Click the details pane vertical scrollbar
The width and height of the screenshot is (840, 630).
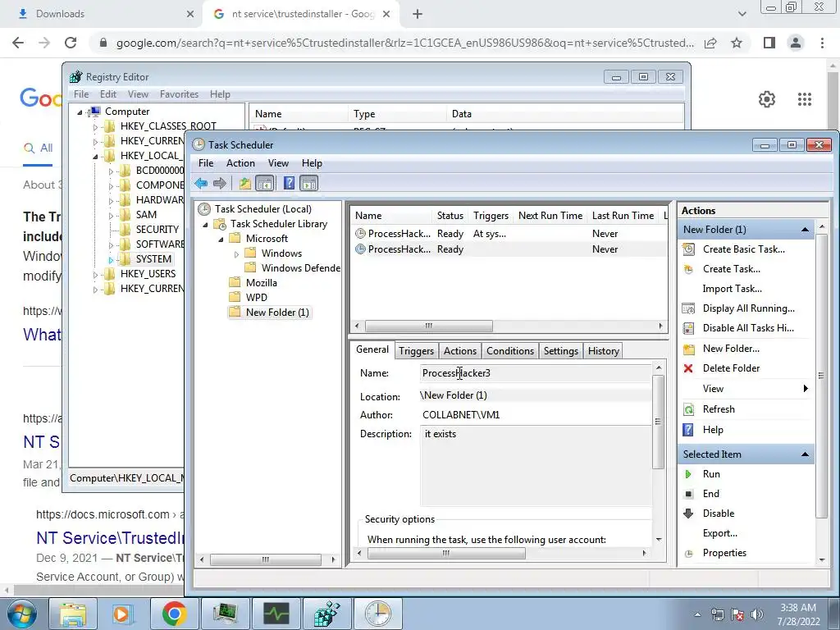pos(659,422)
